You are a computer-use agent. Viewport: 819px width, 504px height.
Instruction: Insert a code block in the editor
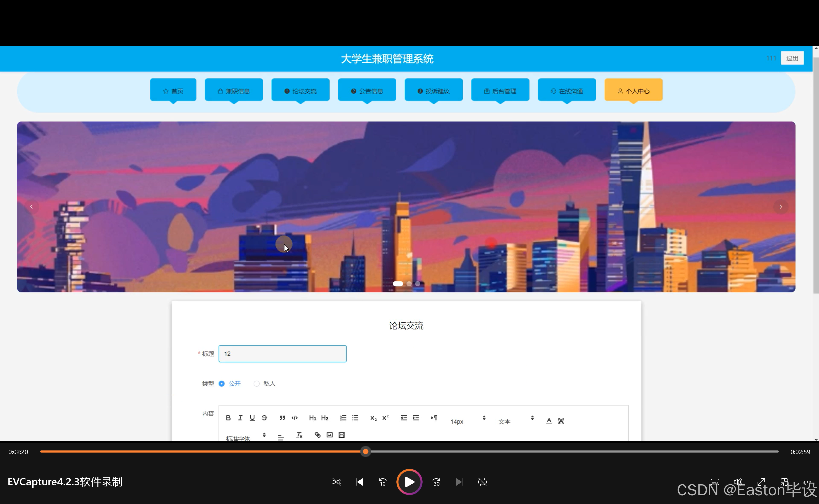294,418
